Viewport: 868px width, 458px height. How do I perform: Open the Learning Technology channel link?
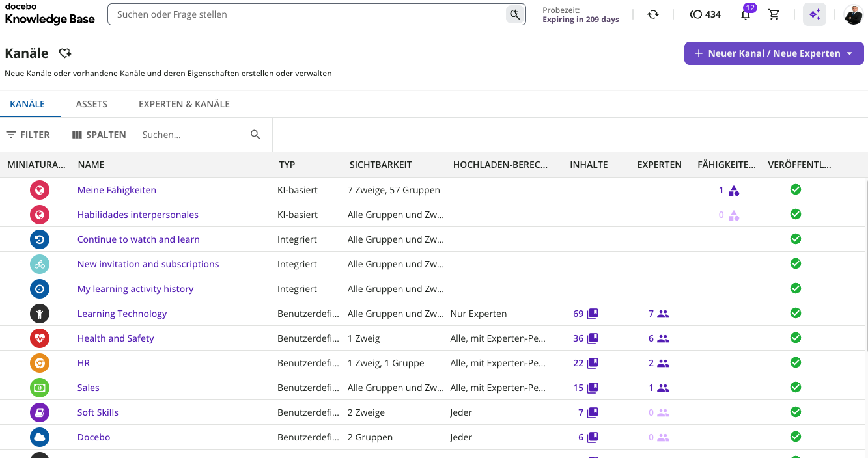tap(122, 314)
